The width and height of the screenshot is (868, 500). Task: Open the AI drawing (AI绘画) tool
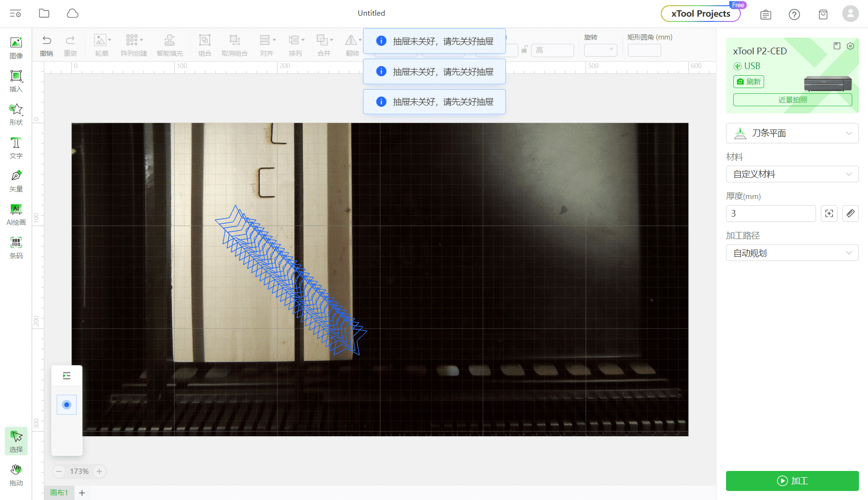coord(16,214)
